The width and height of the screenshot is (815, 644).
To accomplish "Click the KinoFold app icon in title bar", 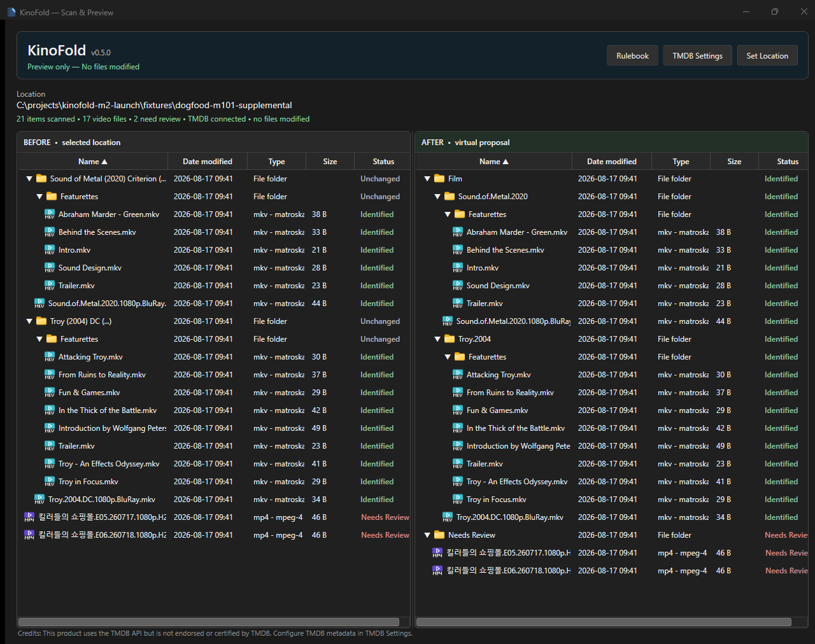I will click(11, 12).
